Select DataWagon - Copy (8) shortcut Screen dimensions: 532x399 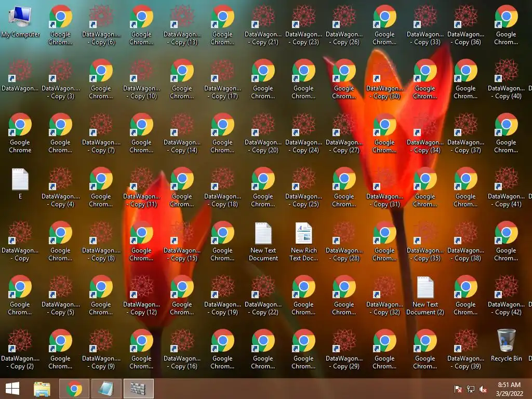point(101,241)
